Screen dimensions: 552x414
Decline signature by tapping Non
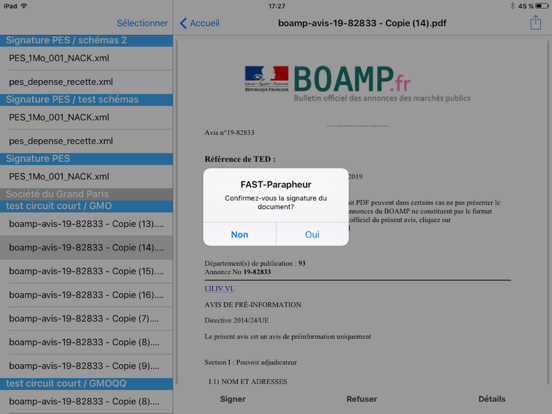(x=239, y=234)
